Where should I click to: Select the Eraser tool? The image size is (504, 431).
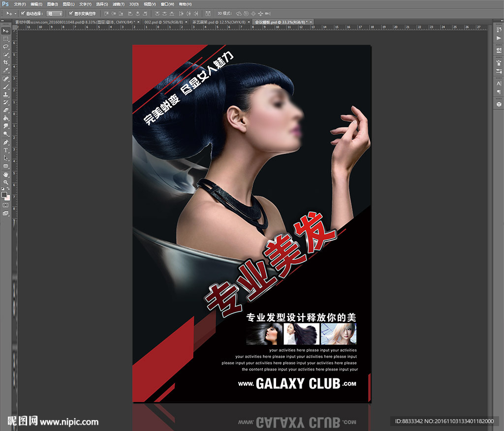pos(6,110)
